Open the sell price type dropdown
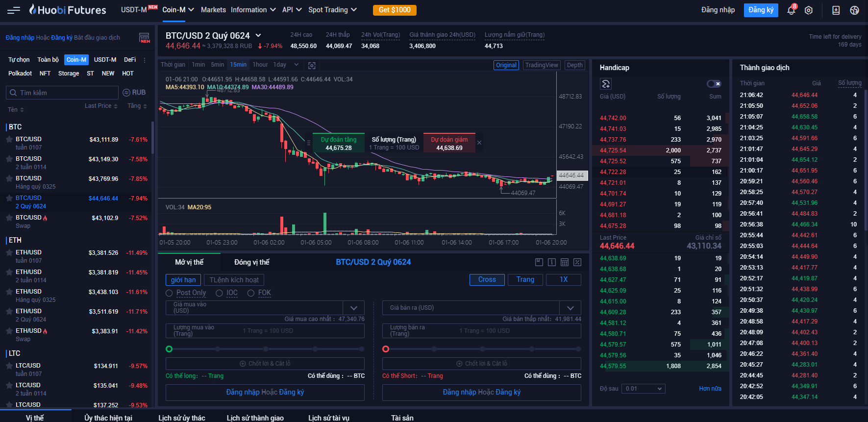The width and height of the screenshot is (868, 422). (570, 308)
